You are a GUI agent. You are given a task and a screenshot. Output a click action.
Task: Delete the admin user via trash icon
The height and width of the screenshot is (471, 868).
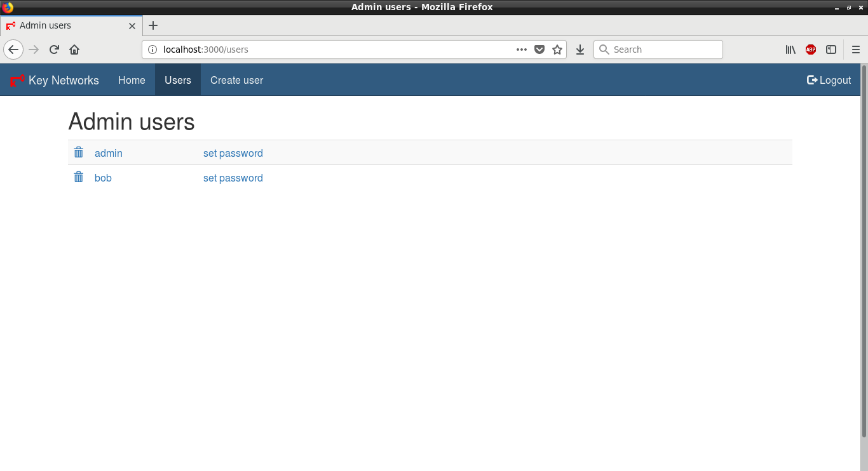(79, 152)
